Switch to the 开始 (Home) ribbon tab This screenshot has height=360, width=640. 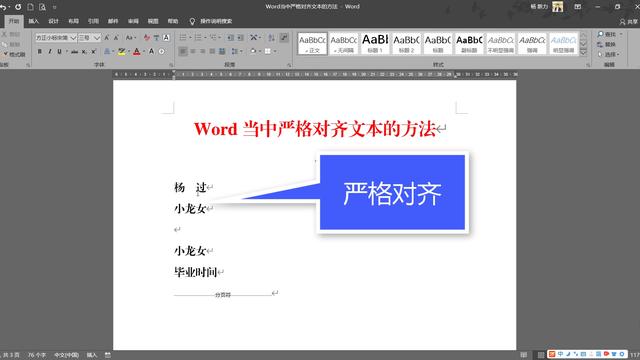(x=14, y=21)
